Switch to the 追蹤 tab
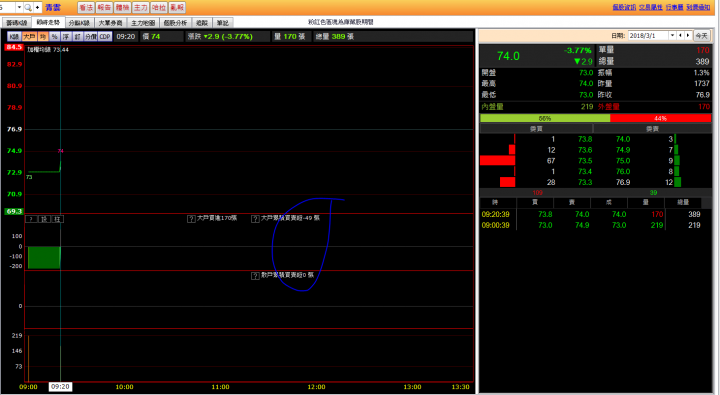Viewport: 720px width, 395px height. [x=202, y=23]
